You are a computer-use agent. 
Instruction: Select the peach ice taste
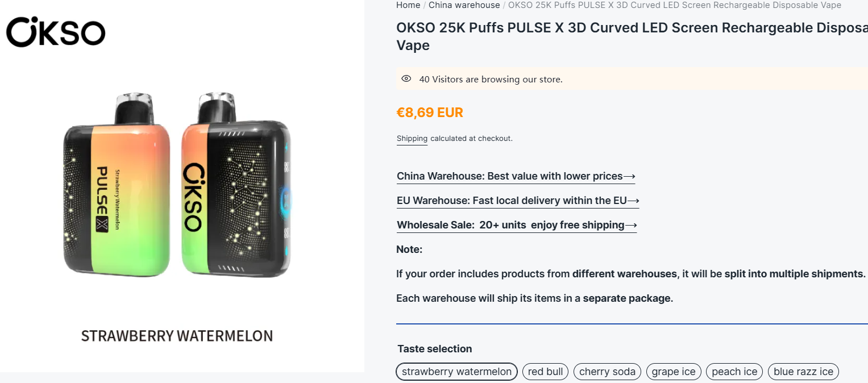tap(734, 372)
